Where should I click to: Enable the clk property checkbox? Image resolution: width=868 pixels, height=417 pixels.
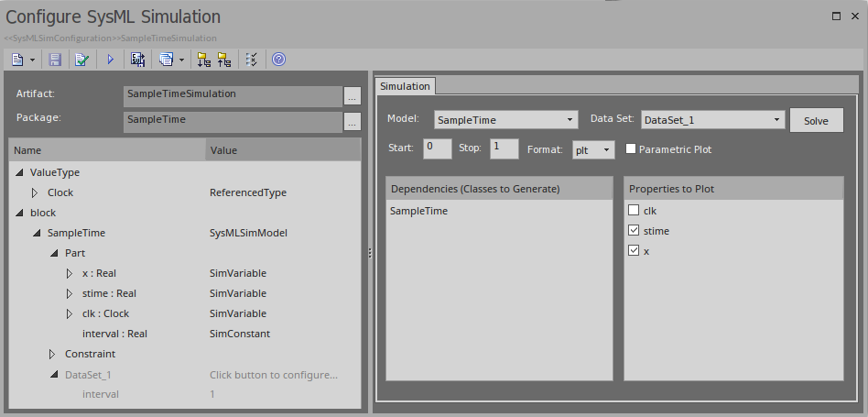(x=634, y=211)
